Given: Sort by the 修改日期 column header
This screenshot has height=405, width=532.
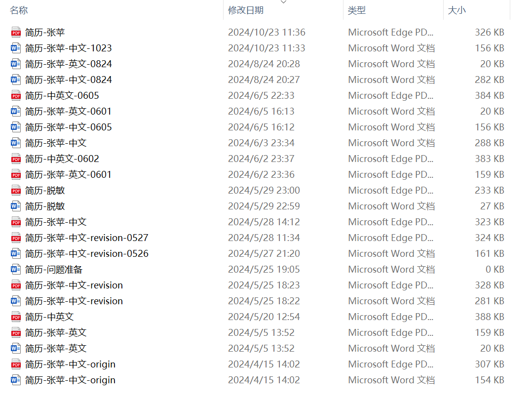Looking at the screenshot, I should 246,10.
